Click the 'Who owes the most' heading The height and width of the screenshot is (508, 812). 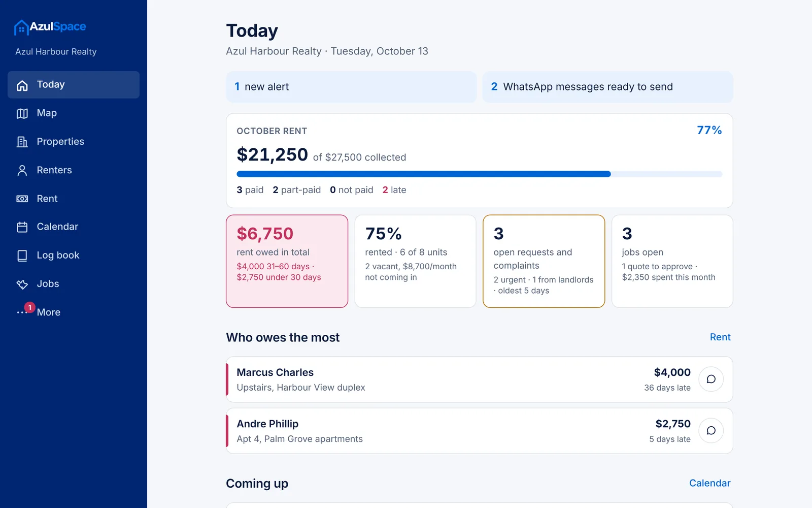[x=283, y=337]
